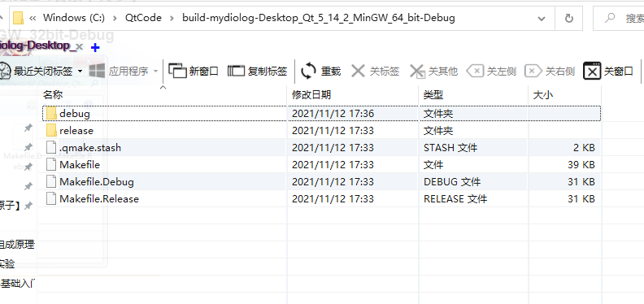Click the search box
The height and width of the screenshot is (304, 644).
coord(619,18)
